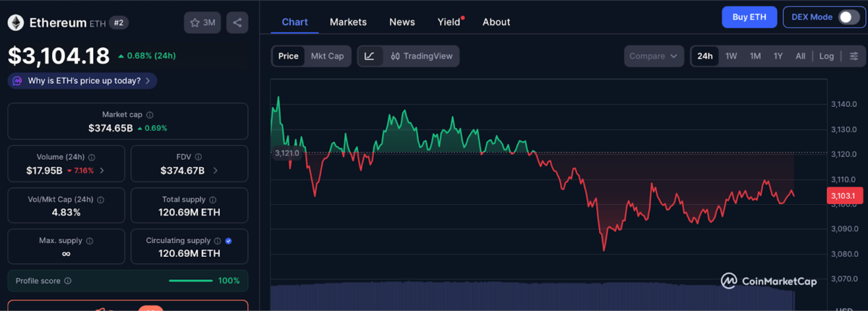Select the All time range
This screenshot has height=311, width=868.
coord(800,56)
